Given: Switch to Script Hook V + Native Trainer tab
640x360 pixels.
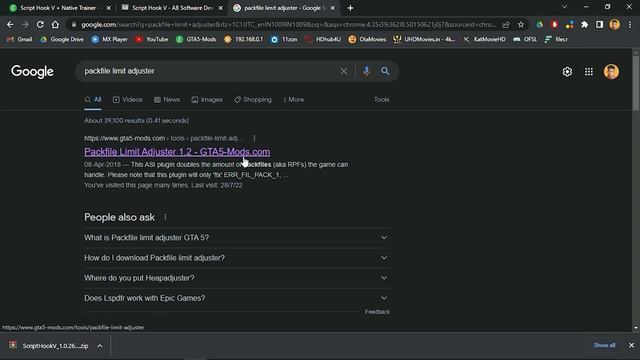Looking at the screenshot, I should click(x=60, y=8).
